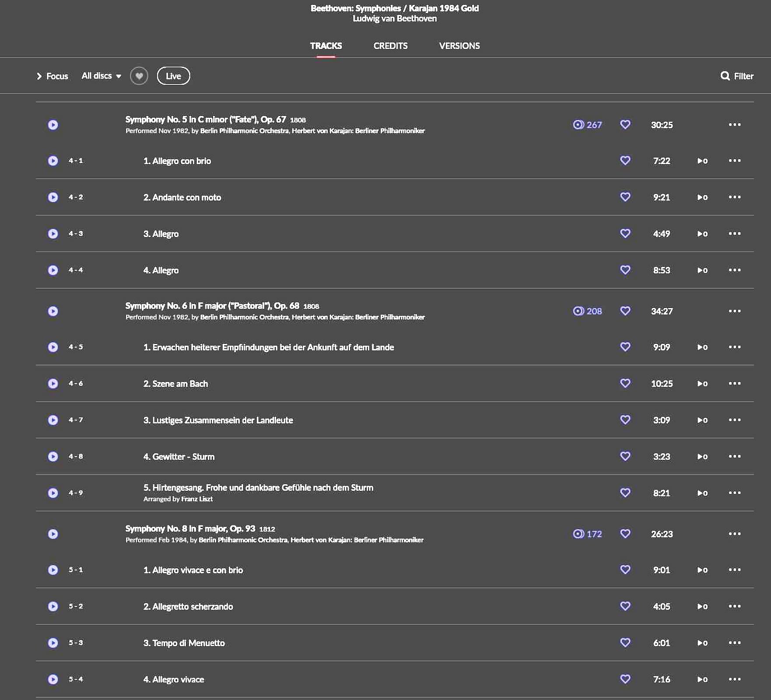Favorite track 4-3 Allegro
Viewport: 771px width, 700px height.
click(625, 234)
